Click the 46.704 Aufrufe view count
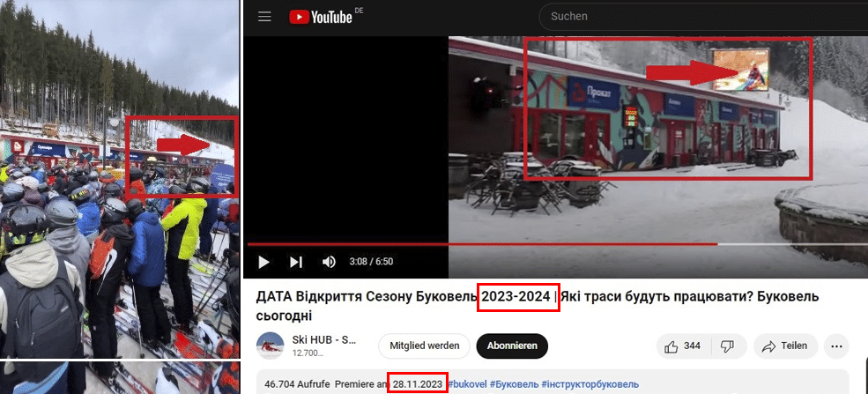 pyautogui.click(x=297, y=384)
